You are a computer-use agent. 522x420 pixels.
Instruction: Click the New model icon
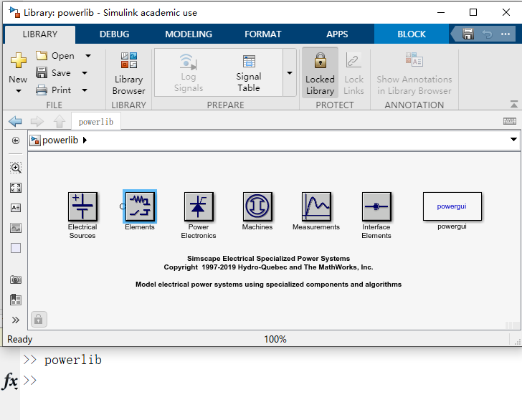point(19,60)
